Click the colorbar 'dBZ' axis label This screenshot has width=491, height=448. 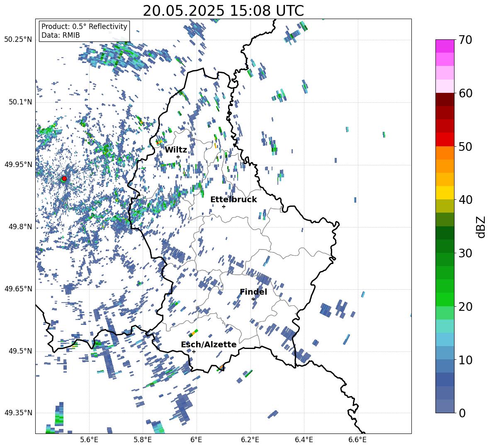click(x=480, y=227)
